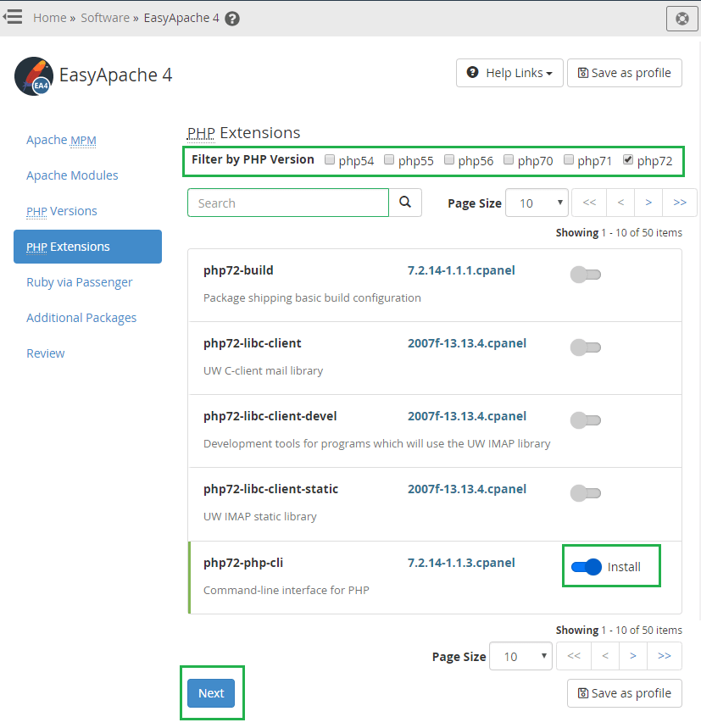Select the PHP Extensions section
Viewport: 701px width, 728px height.
[x=88, y=247]
